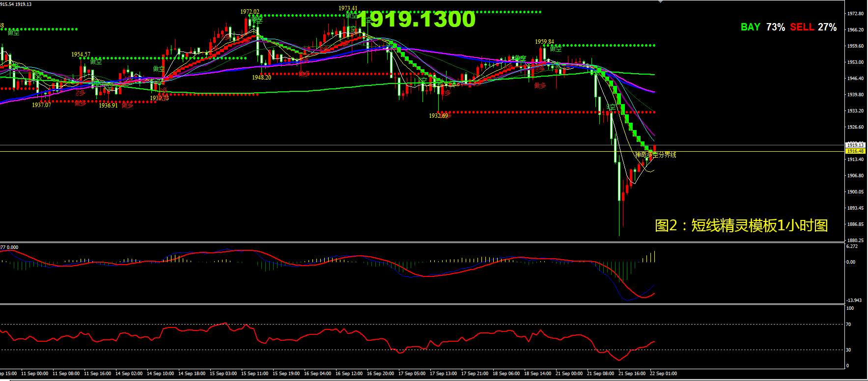Click the 17 Sep 21:00 time axis label
Screen dimensions: 868x381
(475, 374)
